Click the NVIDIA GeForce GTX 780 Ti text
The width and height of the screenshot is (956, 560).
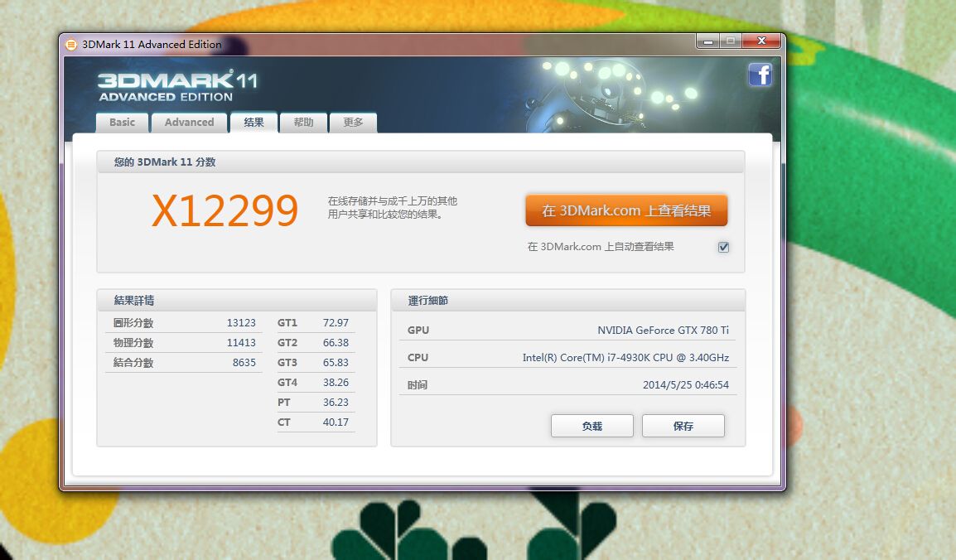664,330
